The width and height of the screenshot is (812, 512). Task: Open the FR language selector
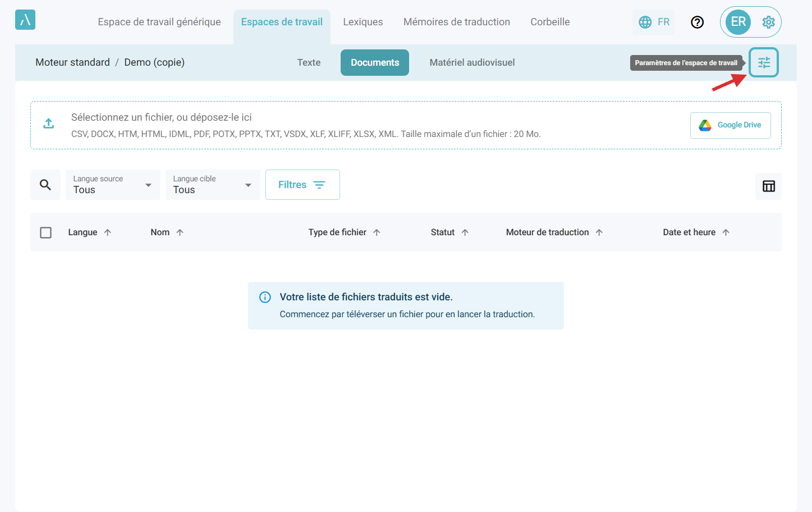point(654,22)
